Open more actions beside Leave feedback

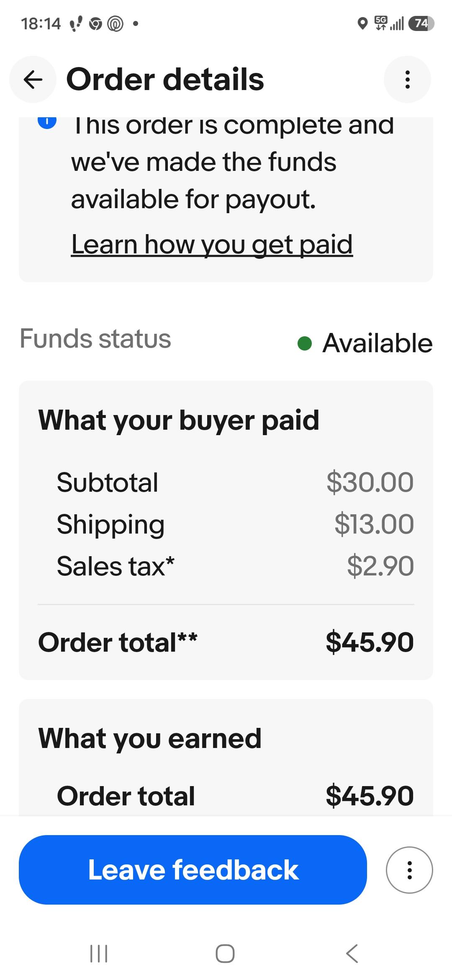(409, 870)
